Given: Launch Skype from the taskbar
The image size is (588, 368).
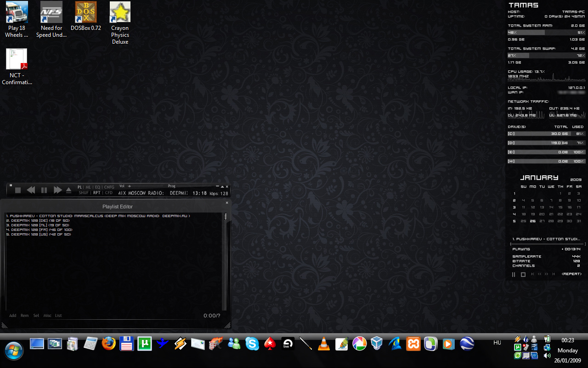Looking at the screenshot, I should pos(252,344).
